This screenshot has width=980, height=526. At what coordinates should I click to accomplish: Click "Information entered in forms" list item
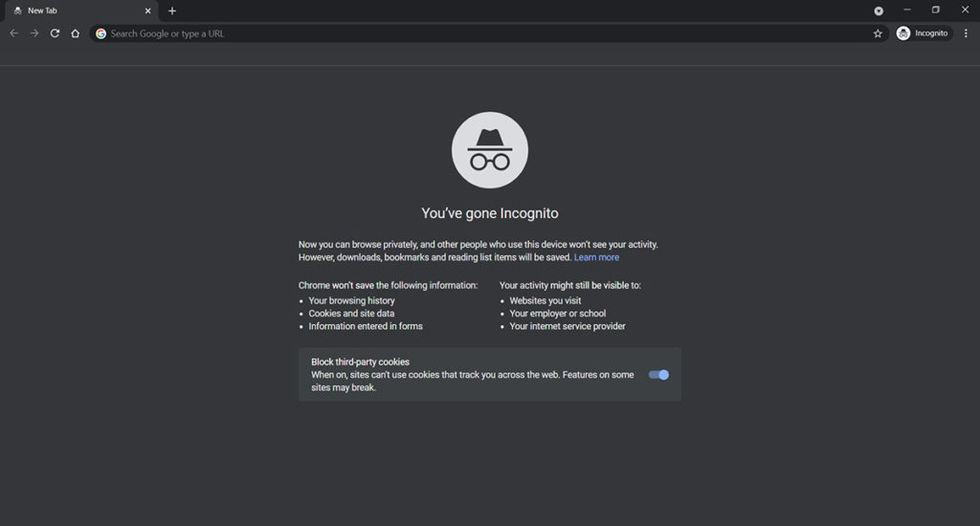point(365,326)
